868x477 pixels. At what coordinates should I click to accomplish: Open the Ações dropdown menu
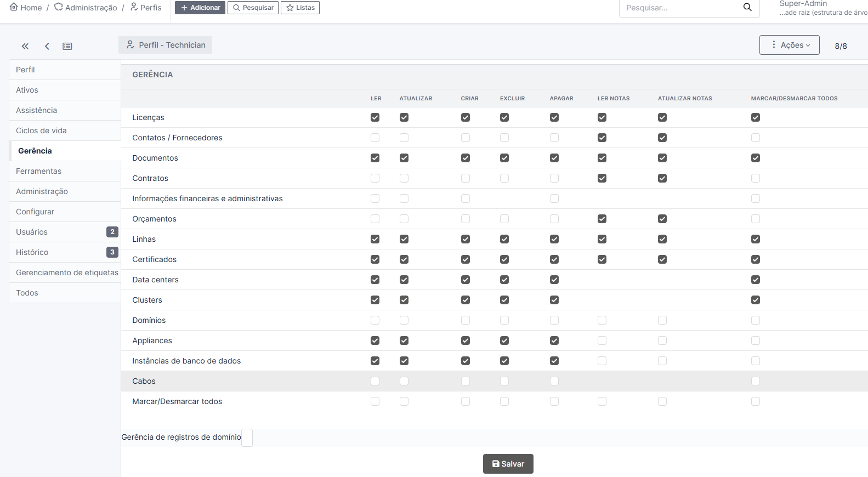[x=789, y=45]
